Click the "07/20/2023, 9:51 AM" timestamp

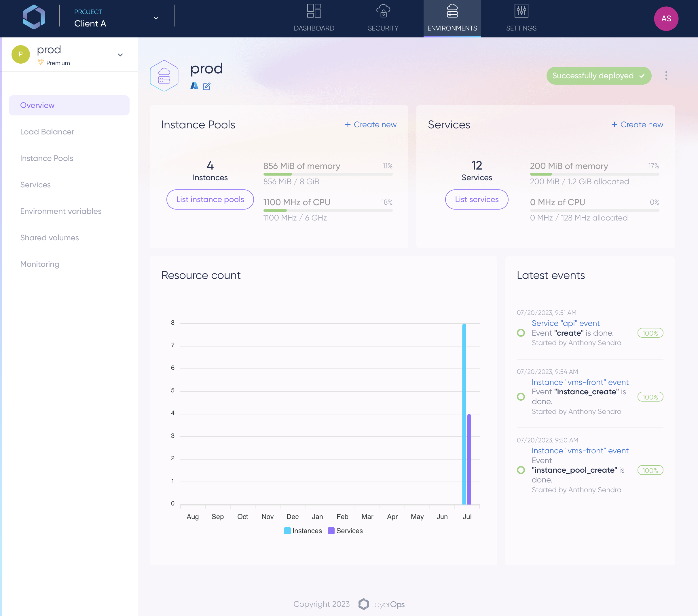point(546,313)
